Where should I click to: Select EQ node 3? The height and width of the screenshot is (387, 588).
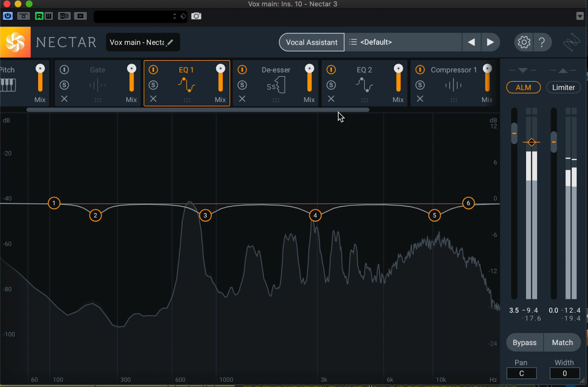tap(205, 215)
